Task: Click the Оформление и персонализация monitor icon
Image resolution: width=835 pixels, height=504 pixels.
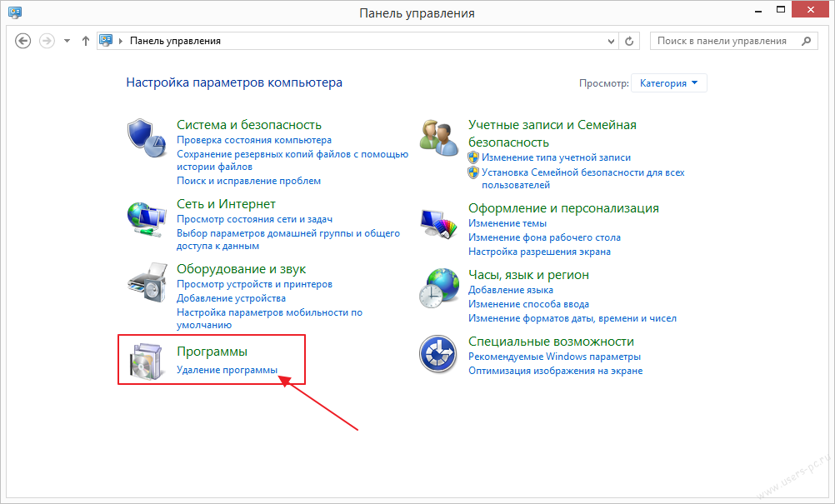Action: click(439, 223)
